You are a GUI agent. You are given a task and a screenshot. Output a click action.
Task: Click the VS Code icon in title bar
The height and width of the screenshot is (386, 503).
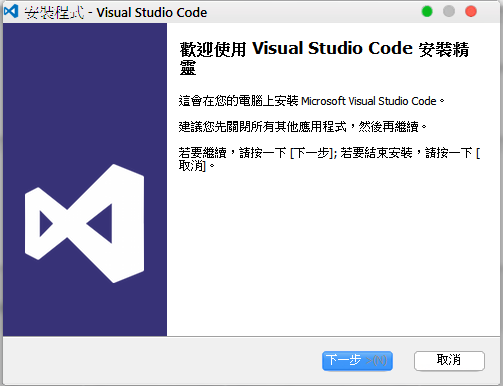[11, 12]
